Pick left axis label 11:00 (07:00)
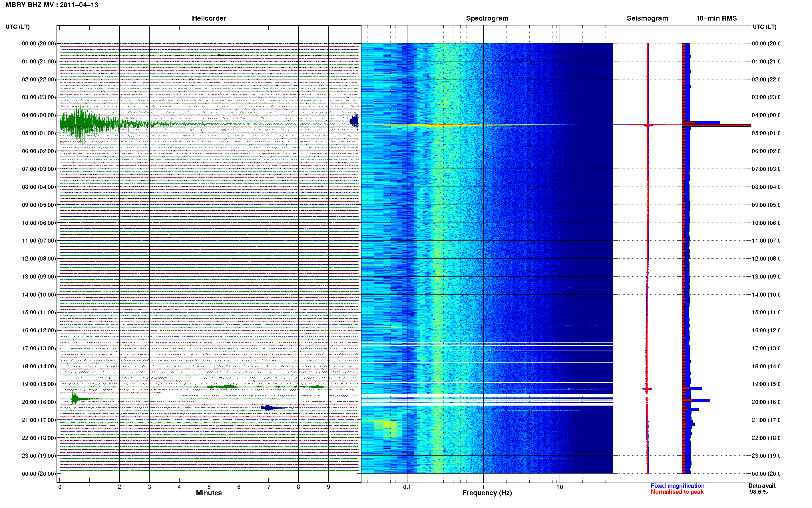The image size is (812, 508). pos(39,241)
